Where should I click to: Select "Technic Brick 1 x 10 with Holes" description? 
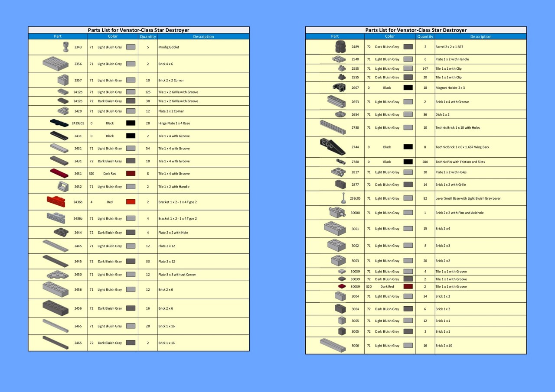457,128
